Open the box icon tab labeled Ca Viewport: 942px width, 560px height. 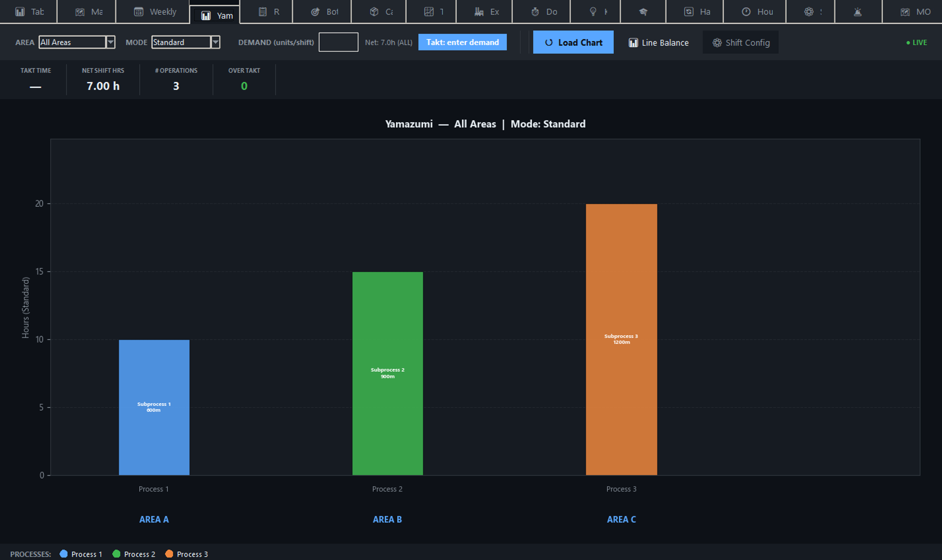tap(378, 12)
